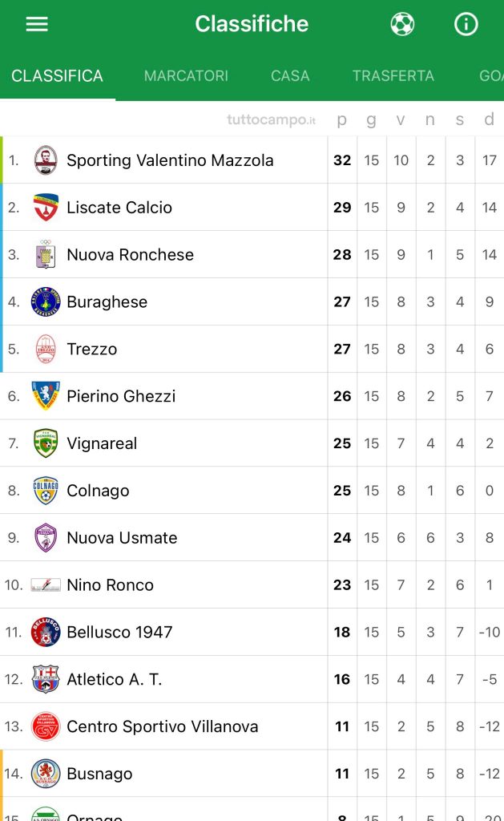Select the CLASSIFICA tab
The height and width of the screenshot is (821, 504).
[57, 76]
